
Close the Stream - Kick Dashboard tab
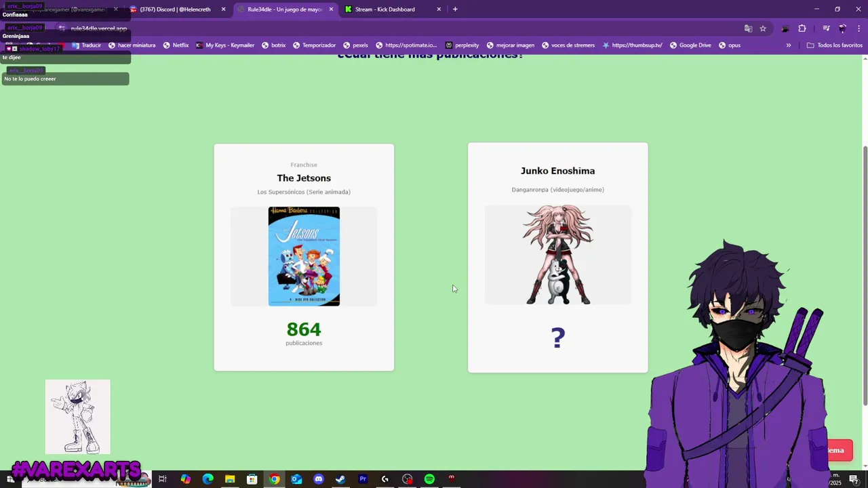[439, 9]
